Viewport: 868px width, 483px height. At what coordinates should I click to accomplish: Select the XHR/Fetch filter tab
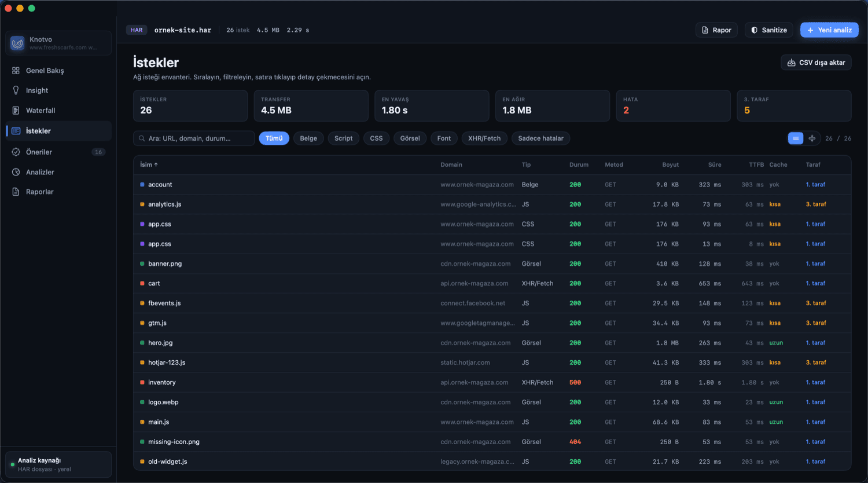(484, 138)
